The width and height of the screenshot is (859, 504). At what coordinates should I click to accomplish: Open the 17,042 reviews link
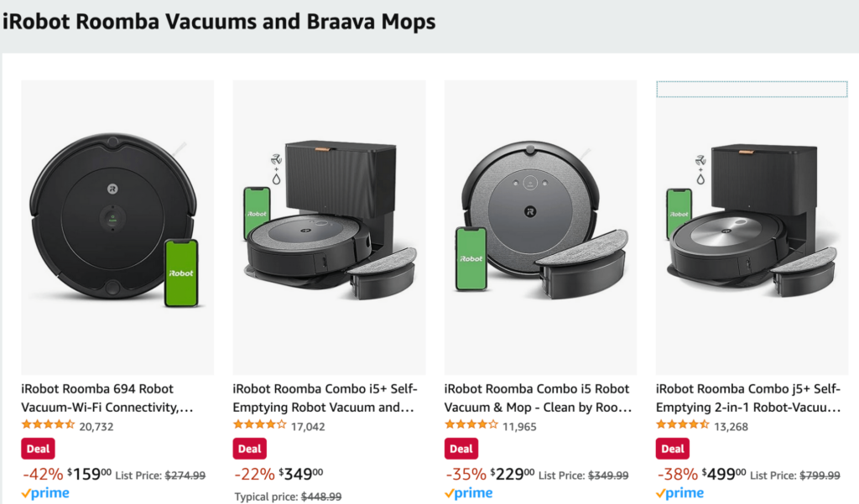[x=308, y=427]
